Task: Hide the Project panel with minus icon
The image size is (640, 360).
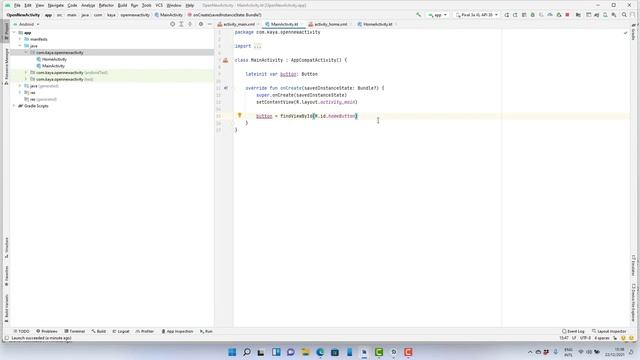Action: point(210,24)
